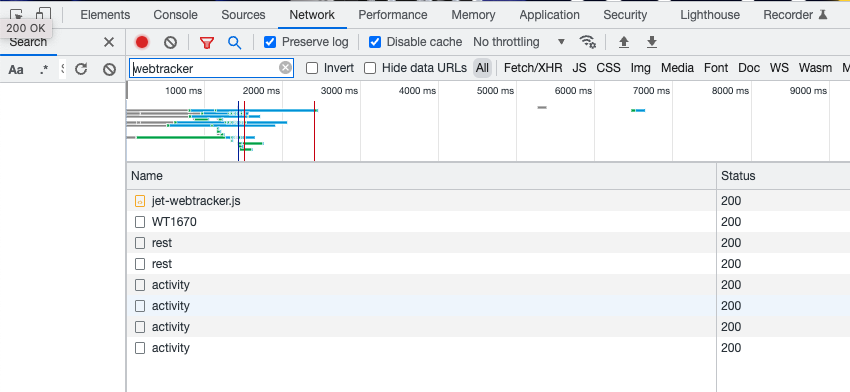Open network conditions wifi-gear icon

point(587,42)
